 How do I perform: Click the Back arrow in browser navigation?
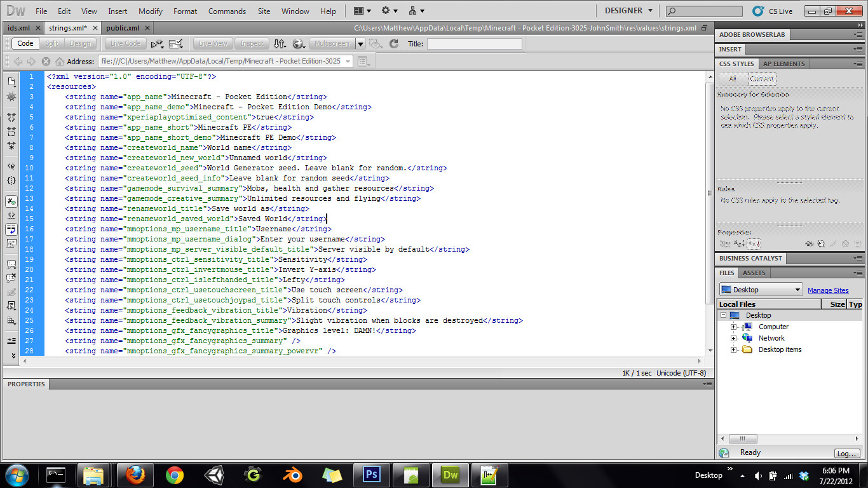click(18, 62)
